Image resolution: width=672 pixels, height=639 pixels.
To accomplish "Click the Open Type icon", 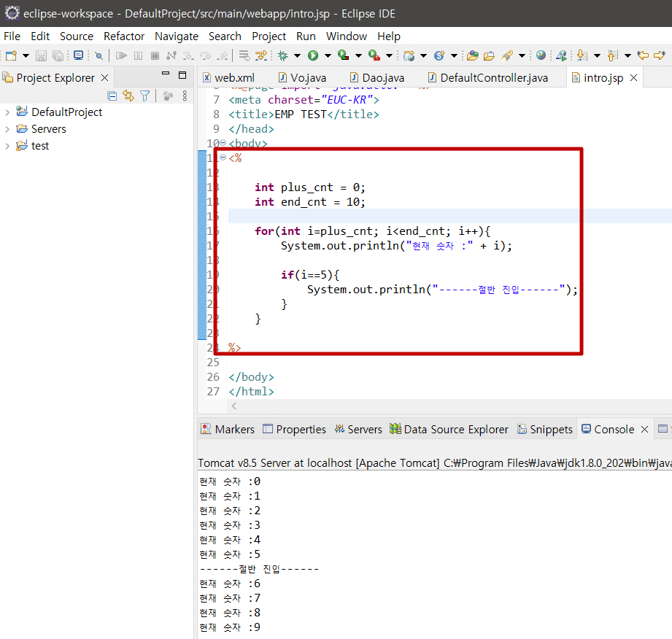I will (x=473, y=55).
